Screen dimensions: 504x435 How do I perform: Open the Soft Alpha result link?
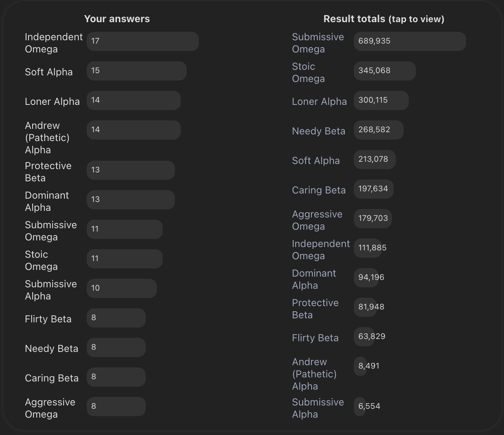pyautogui.click(x=315, y=161)
